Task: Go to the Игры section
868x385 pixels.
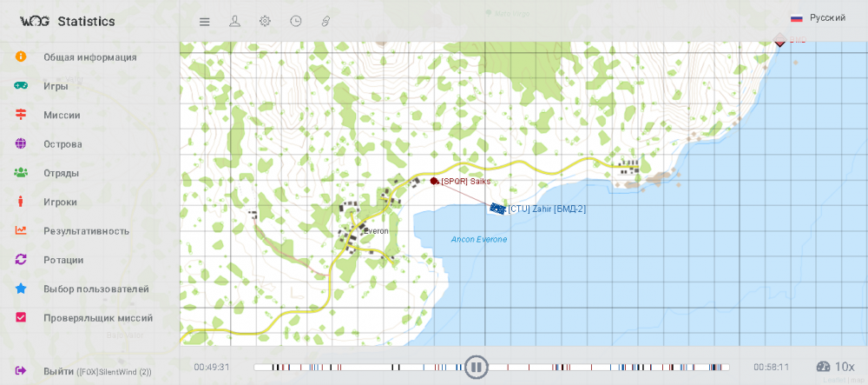Action: (x=56, y=86)
